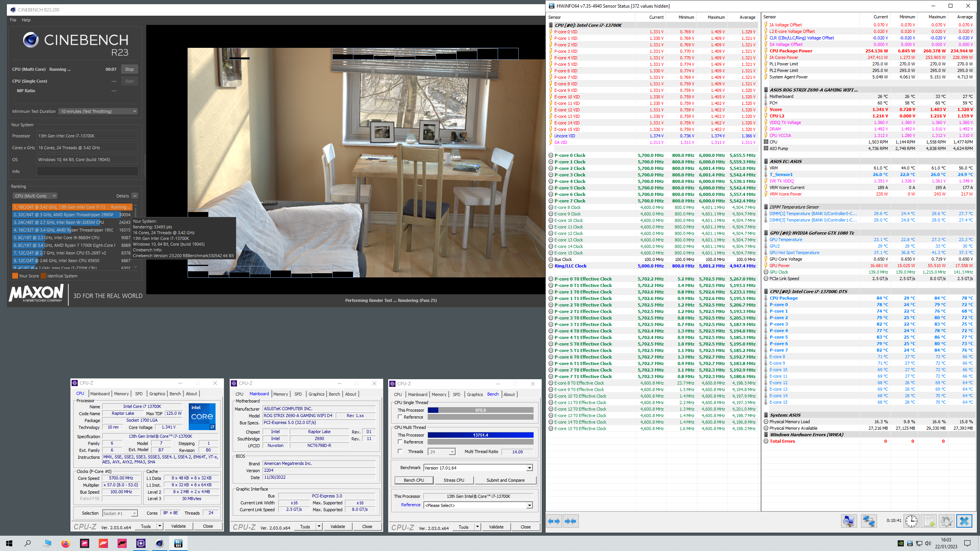Open Tools dropdown arrow in CPU-Z CPU window
The image size is (980, 551).
pos(160,526)
